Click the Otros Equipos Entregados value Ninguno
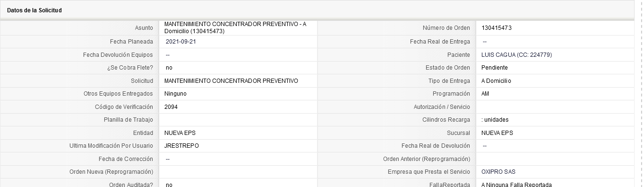Image resolution: width=644 pixels, height=187 pixels. (x=175, y=94)
